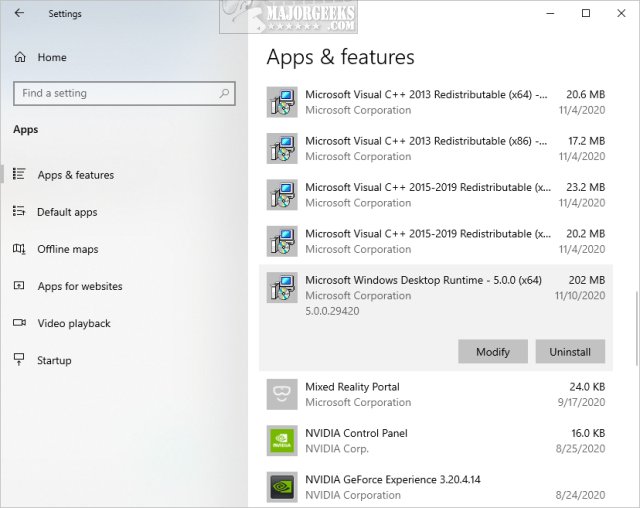Maximize the Settings window
The width and height of the screenshot is (640, 508).
pyautogui.click(x=586, y=13)
